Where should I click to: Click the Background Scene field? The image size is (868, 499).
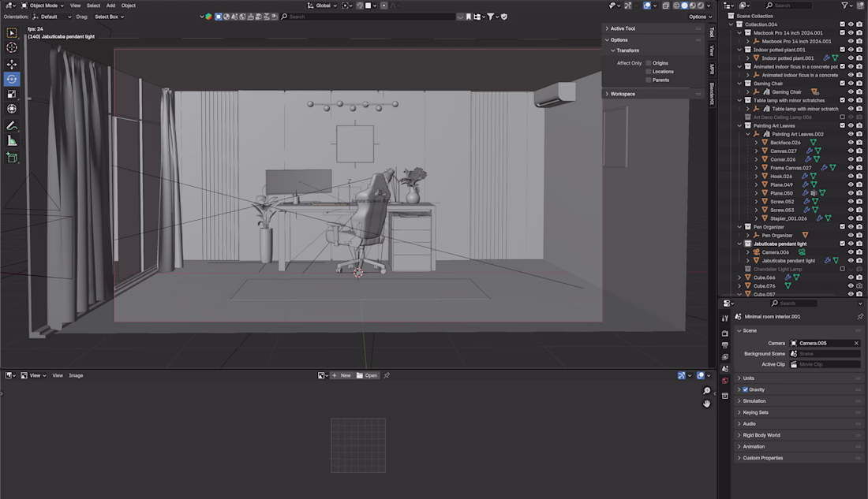pyautogui.click(x=825, y=354)
